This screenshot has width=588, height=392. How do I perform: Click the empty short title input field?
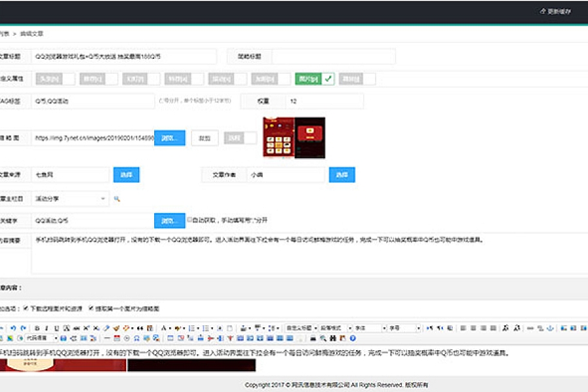[x=333, y=57]
